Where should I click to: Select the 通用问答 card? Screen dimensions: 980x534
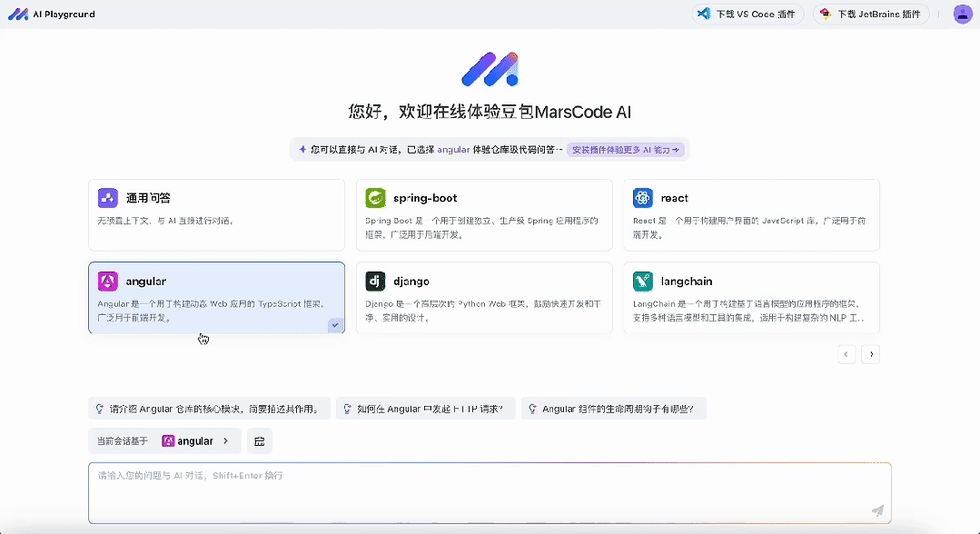216,215
